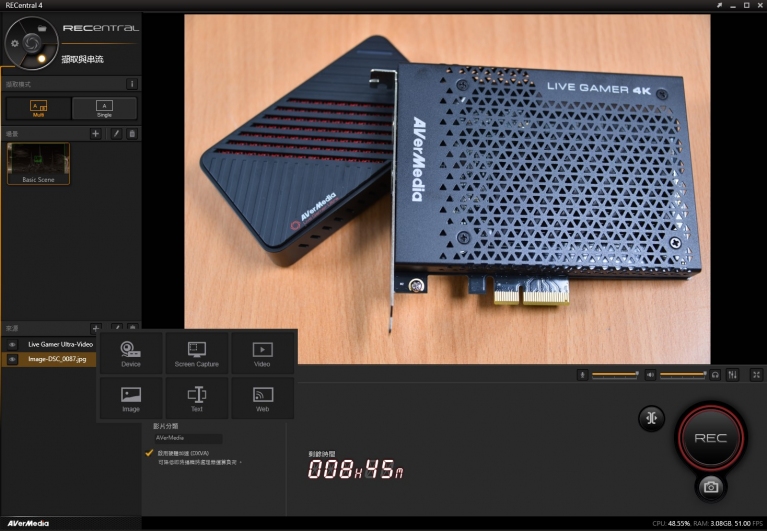
Task: Toggle fullscreen preview icon
Action: click(756, 375)
